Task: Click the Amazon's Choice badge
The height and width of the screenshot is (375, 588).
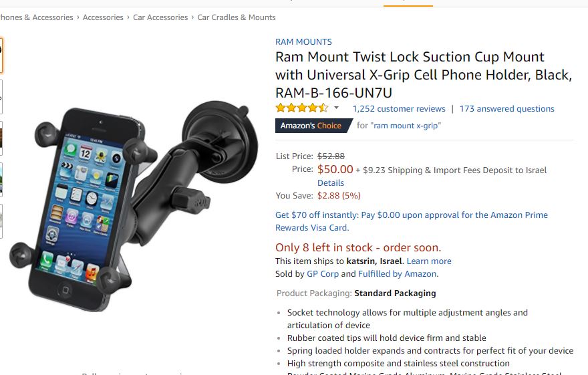Action: 314,126
